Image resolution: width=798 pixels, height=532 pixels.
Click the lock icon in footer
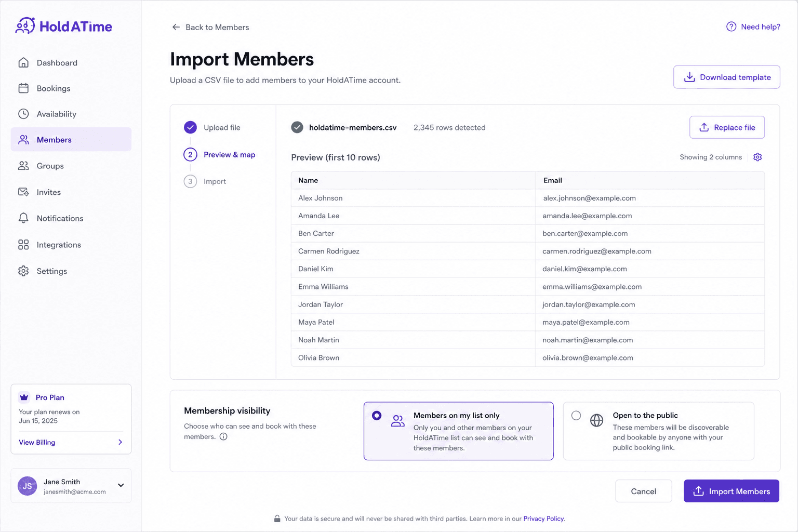pos(277,518)
